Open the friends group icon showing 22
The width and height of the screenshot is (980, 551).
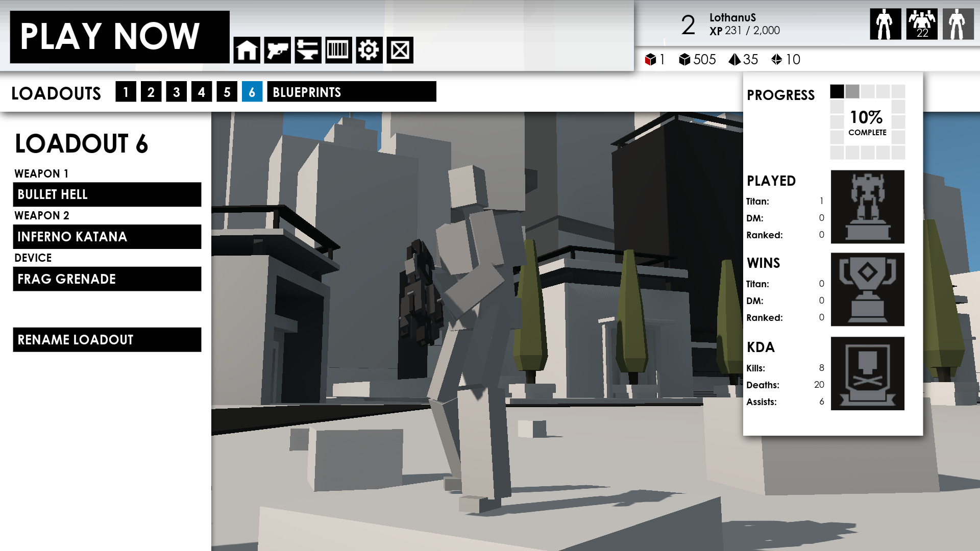[x=921, y=24]
